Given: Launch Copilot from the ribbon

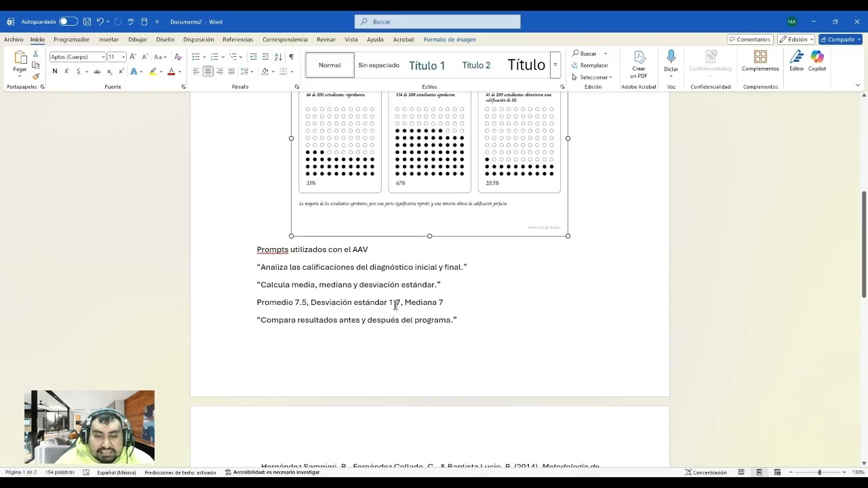Looking at the screenshot, I should tap(817, 61).
